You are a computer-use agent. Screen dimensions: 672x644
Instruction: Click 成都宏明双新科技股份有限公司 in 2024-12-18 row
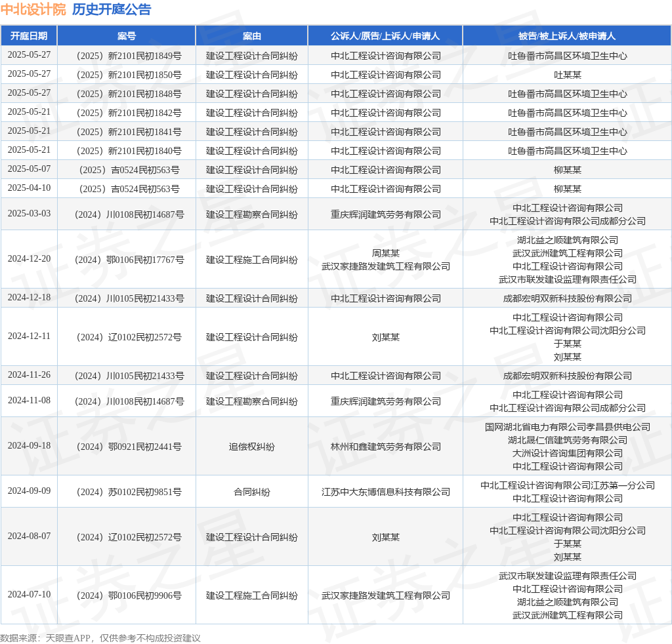click(x=567, y=298)
